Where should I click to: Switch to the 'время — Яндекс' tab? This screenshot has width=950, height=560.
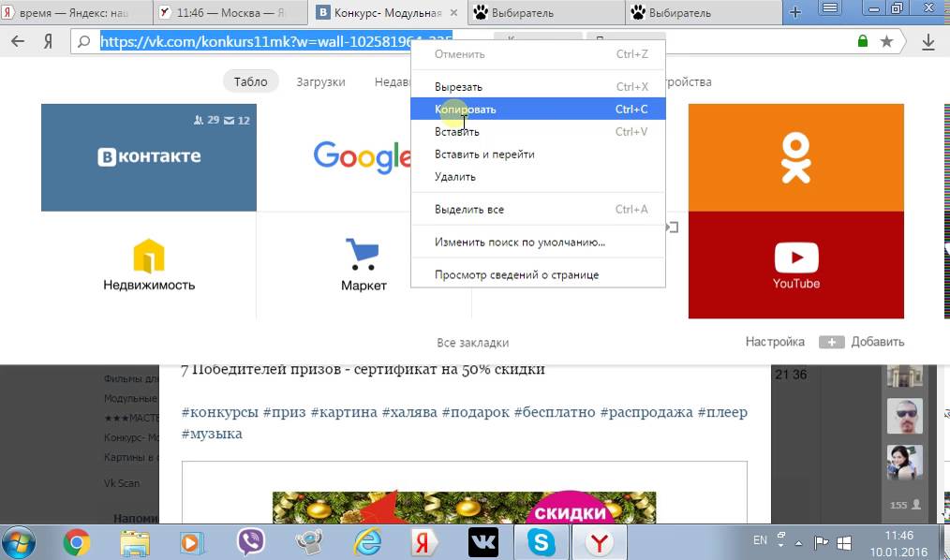(76, 13)
